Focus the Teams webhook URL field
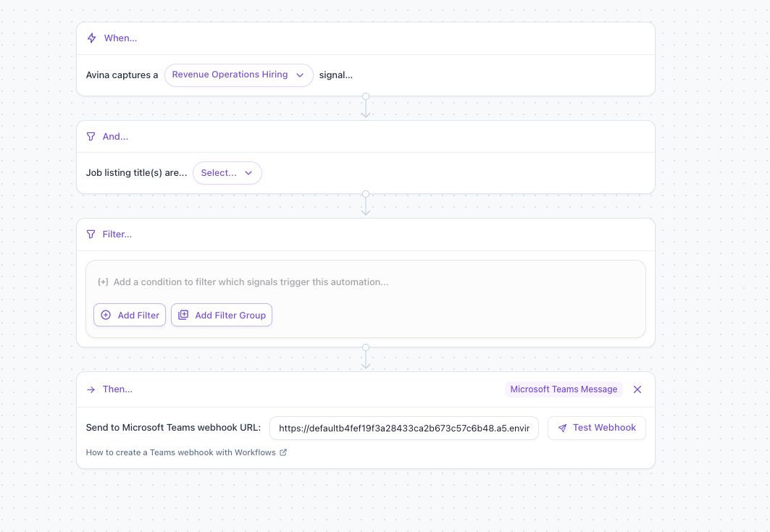The width and height of the screenshot is (770, 532). [404, 428]
